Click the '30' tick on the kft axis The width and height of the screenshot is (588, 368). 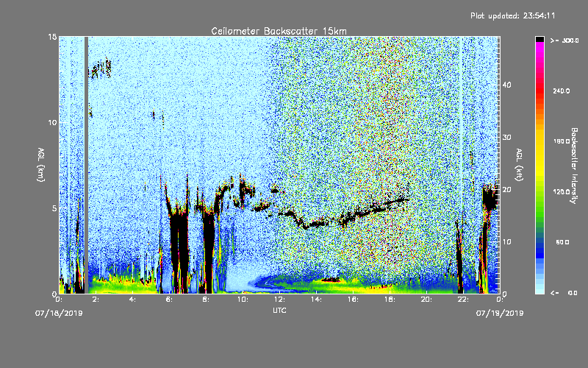(x=506, y=137)
